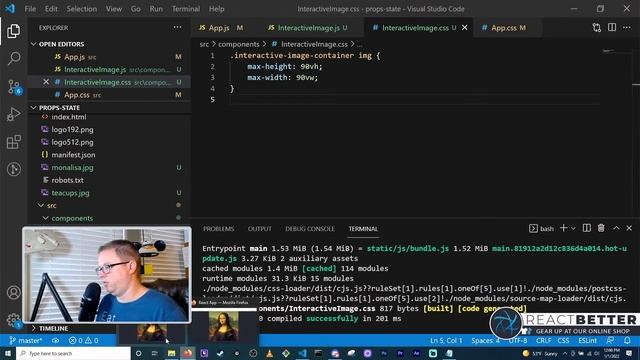Click the master branch status bar item
Image resolution: width=640 pixels, height=360 pixels.
click(25, 340)
